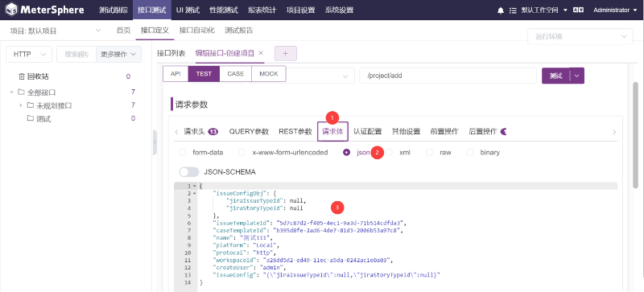Open the 系统设置 menu

click(339, 10)
